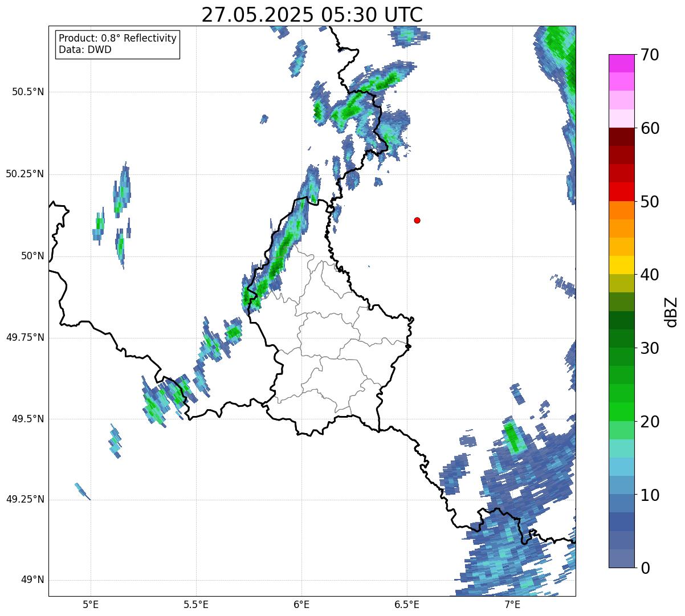Click the colorbar value 60

650,128
